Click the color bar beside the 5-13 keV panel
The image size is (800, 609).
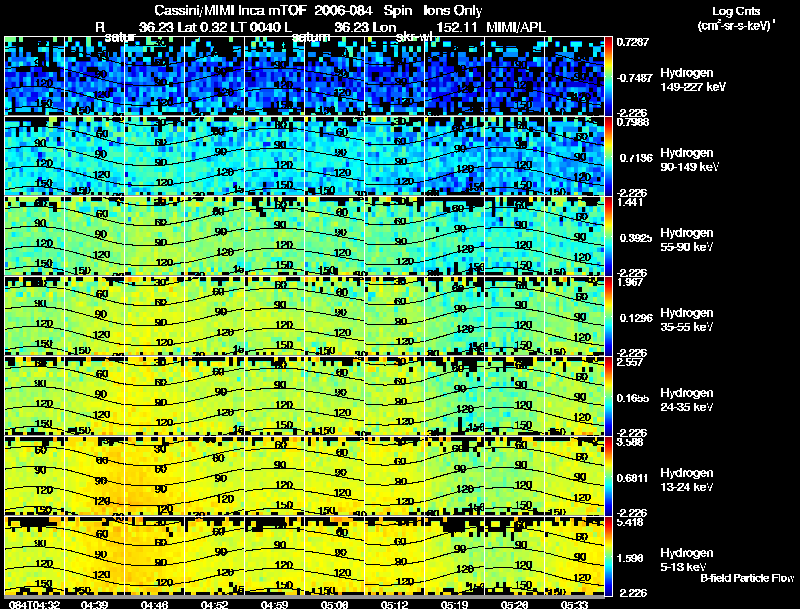608,556
